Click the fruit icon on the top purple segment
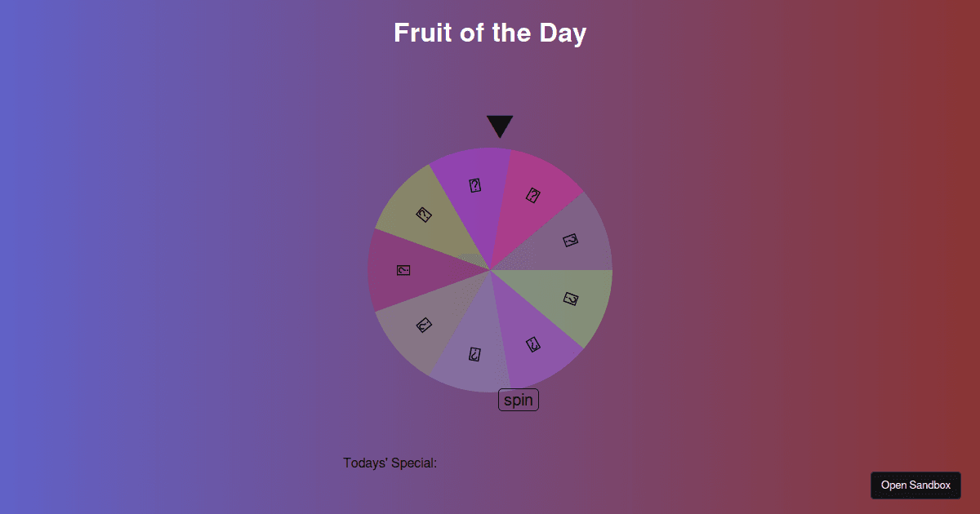 [x=476, y=185]
